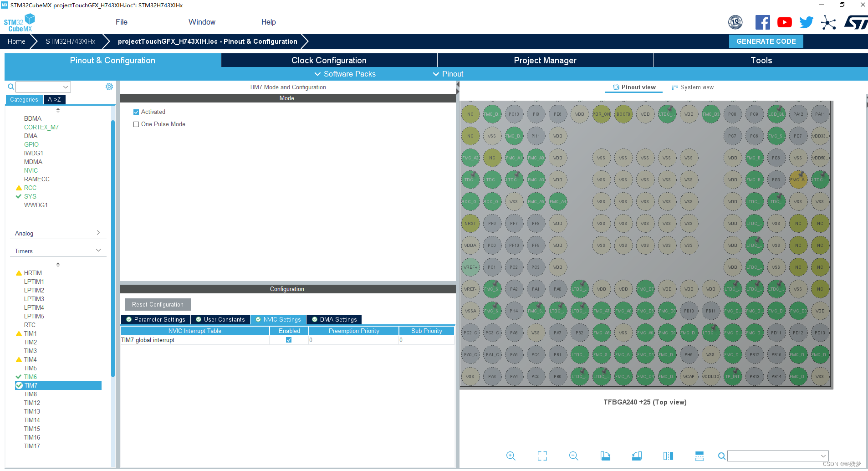Zoom out of the pinout view

click(573, 456)
